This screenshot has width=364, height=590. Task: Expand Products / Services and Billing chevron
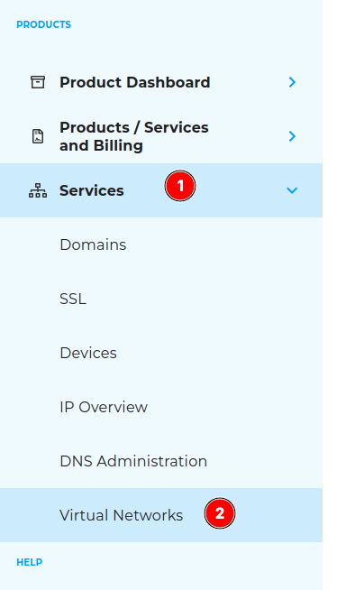(292, 136)
